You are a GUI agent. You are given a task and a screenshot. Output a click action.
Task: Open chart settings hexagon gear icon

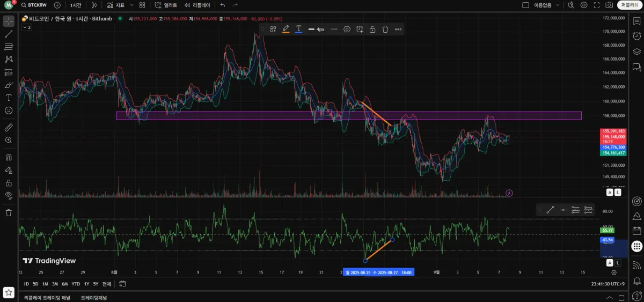click(x=584, y=5)
